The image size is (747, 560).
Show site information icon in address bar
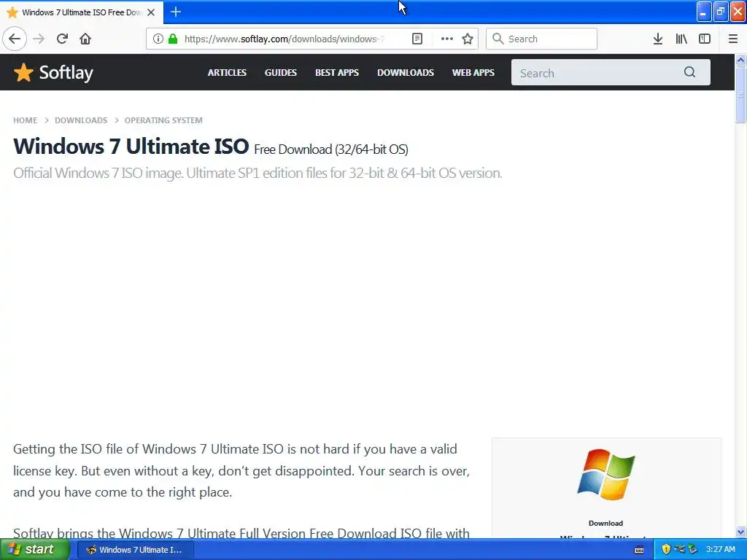(x=158, y=39)
